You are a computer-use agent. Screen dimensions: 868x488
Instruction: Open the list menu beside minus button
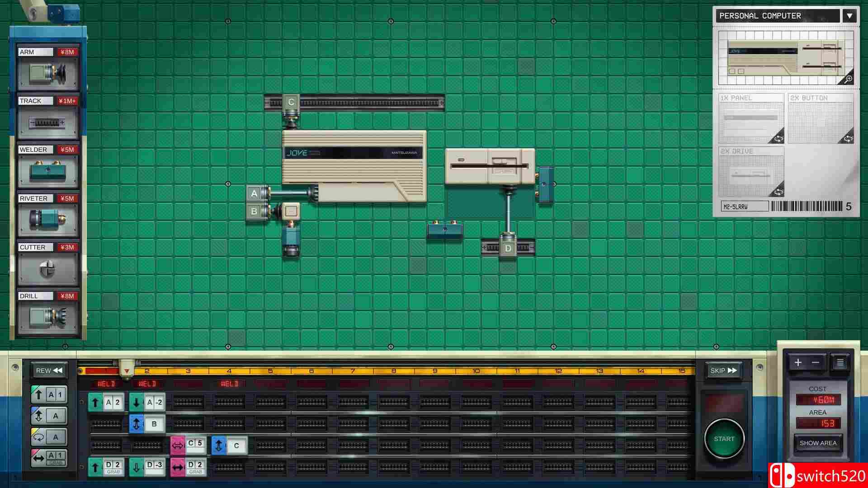pos(840,362)
